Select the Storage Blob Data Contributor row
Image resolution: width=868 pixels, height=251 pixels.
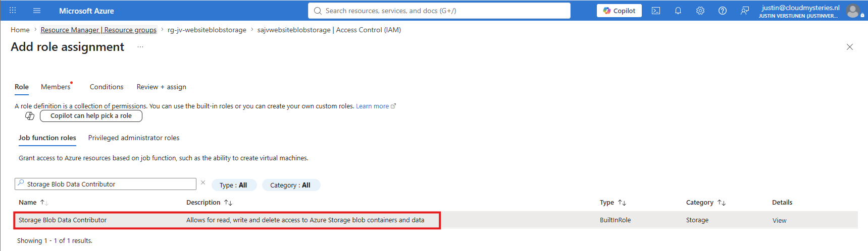point(435,220)
